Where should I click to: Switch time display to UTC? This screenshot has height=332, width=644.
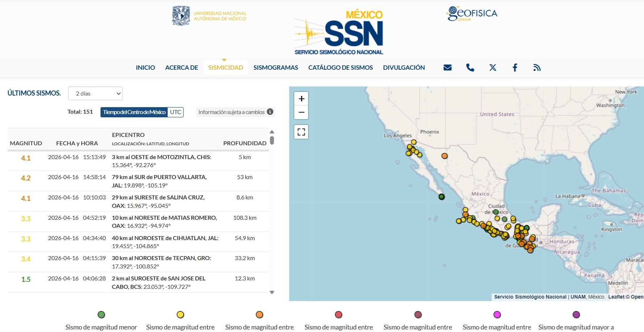click(x=176, y=112)
